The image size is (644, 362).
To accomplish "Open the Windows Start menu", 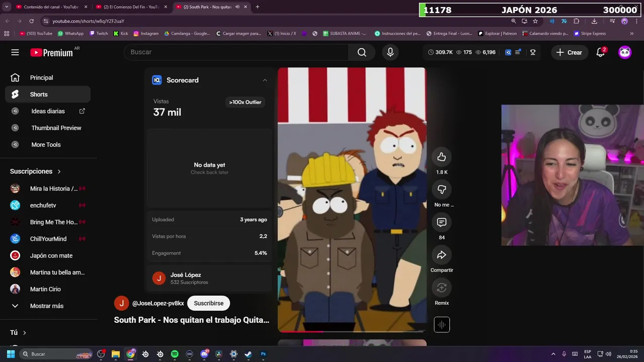I will point(11,354).
